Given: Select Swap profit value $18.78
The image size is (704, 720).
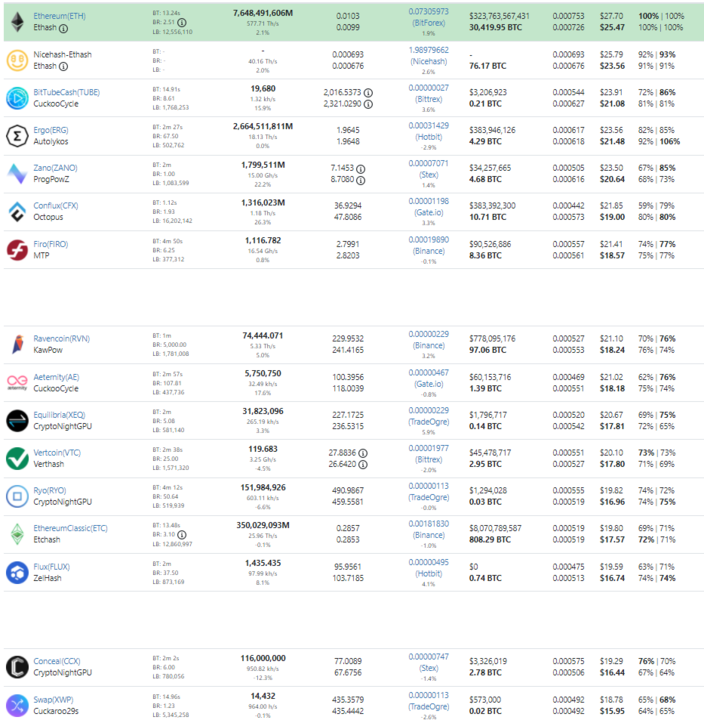Looking at the screenshot, I should pos(611,699).
